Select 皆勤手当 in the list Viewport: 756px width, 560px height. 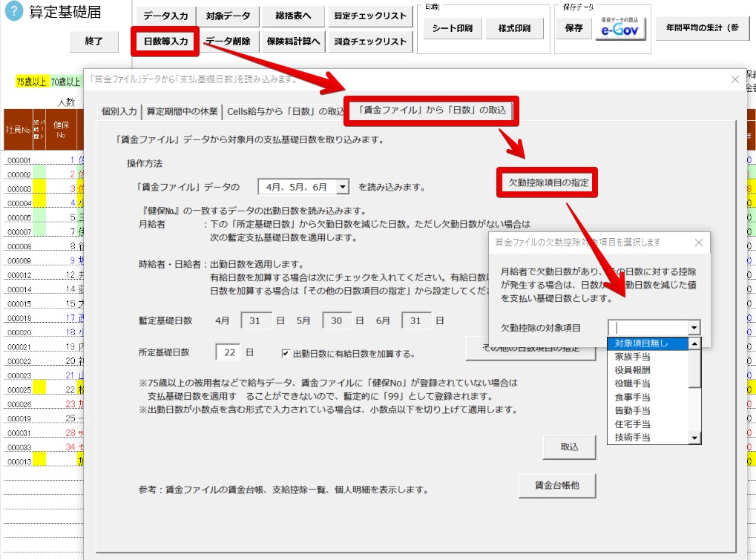[x=648, y=411]
